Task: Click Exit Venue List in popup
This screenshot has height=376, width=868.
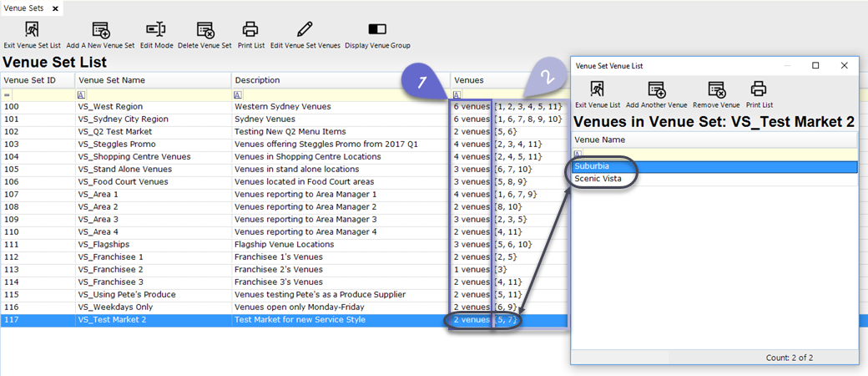Action: [598, 89]
